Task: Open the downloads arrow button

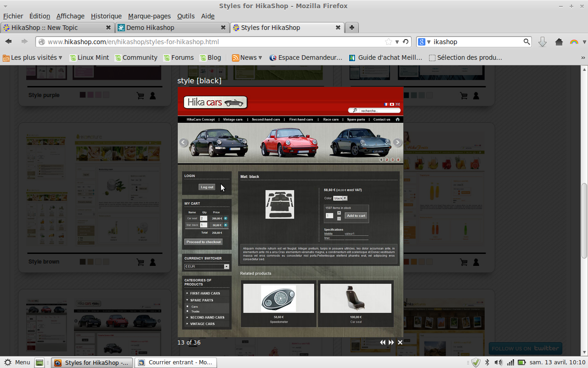Action: [542, 42]
